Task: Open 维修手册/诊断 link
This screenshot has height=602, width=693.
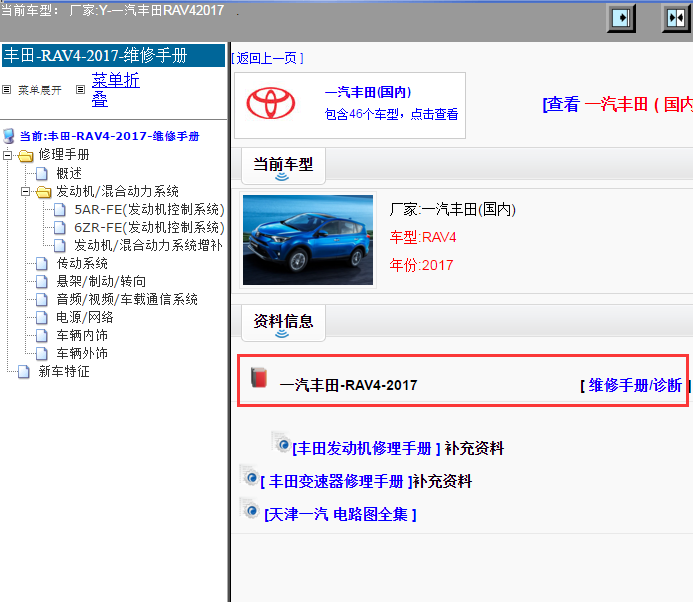Action: (x=635, y=385)
